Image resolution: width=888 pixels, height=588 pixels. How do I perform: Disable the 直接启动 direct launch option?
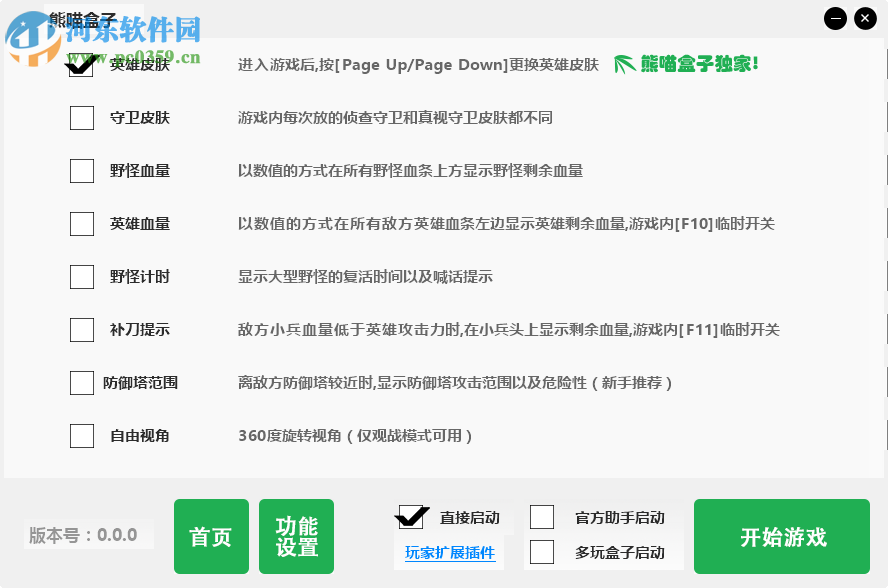410,517
